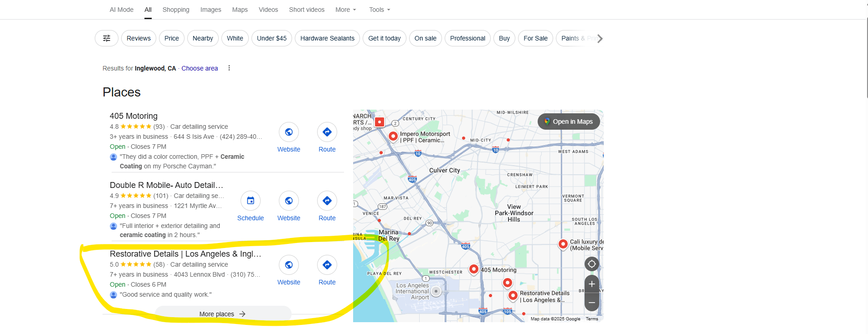The image size is (868, 334).
Task: Expand the Tools dropdown
Action: coord(380,10)
